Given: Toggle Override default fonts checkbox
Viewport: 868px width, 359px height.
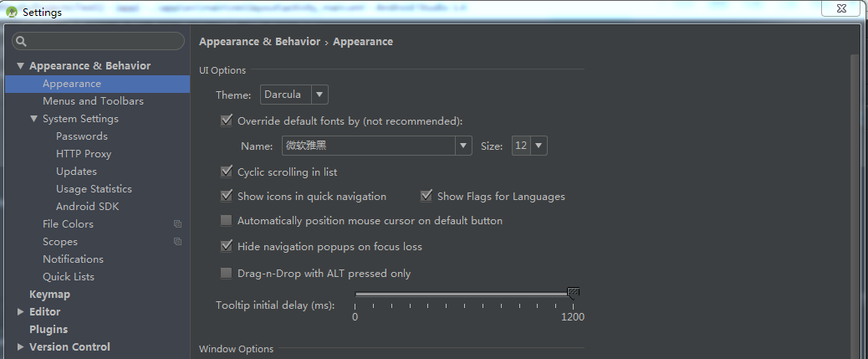Looking at the screenshot, I should tap(226, 121).
